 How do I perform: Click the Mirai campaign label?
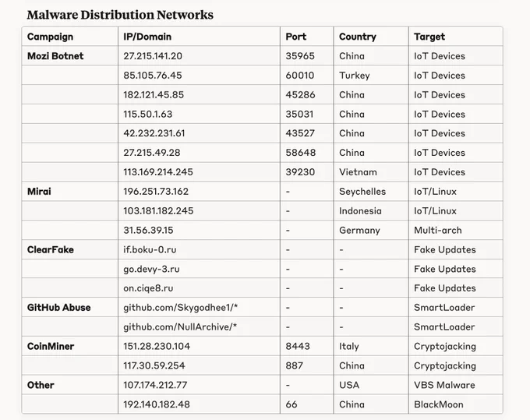[39, 191]
